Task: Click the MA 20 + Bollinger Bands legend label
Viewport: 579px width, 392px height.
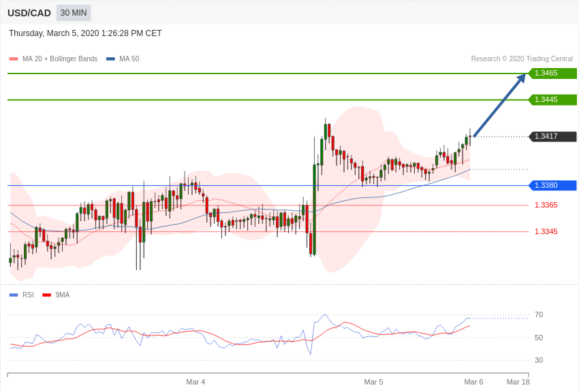Action: pyautogui.click(x=60, y=59)
